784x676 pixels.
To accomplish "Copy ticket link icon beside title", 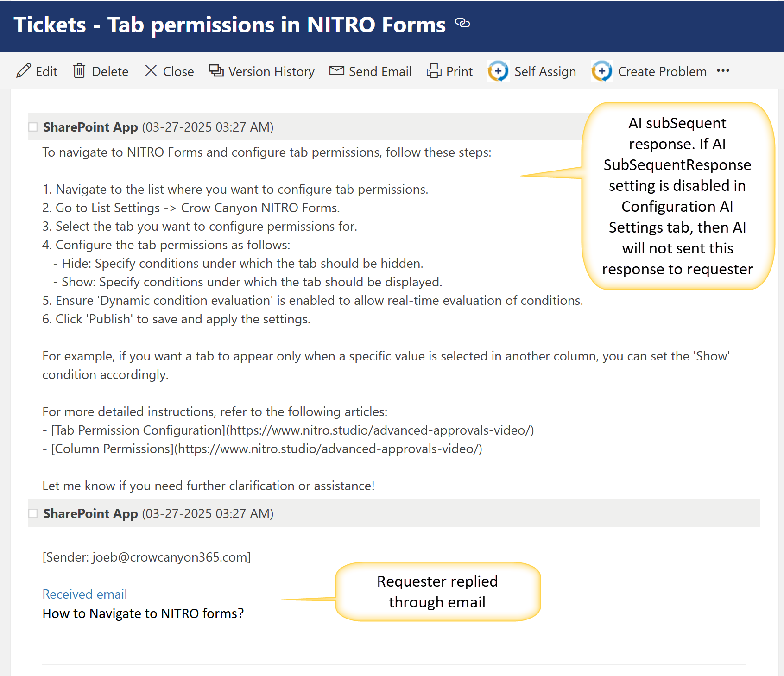I will (462, 23).
